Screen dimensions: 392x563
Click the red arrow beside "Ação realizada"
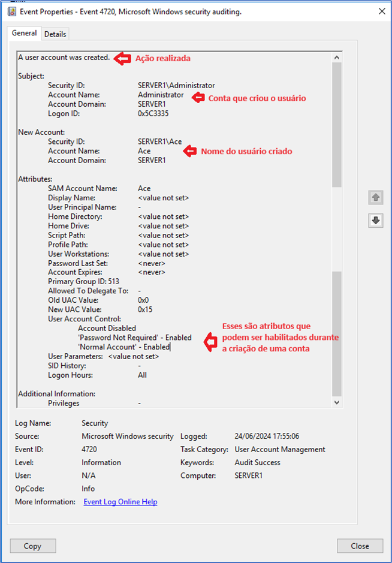(122, 58)
